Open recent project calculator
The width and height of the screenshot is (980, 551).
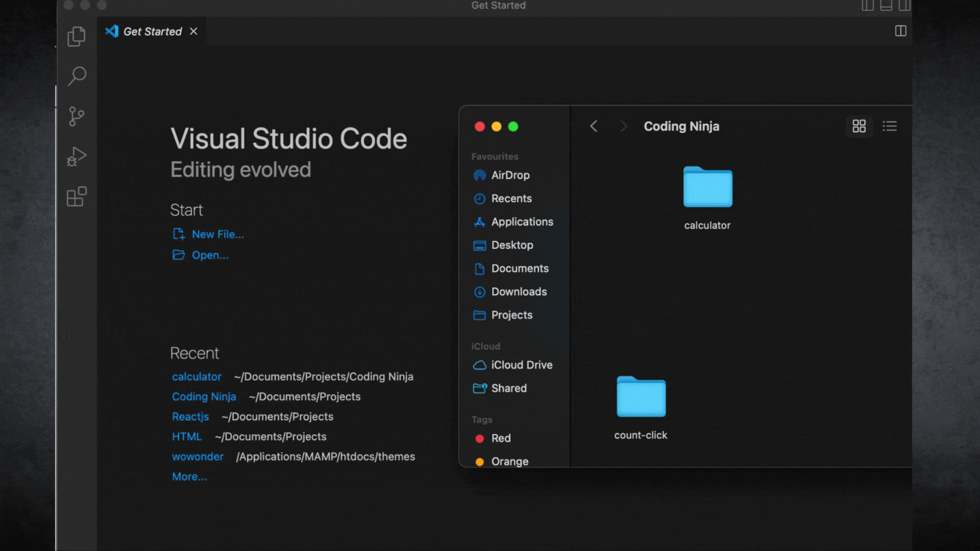click(197, 377)
